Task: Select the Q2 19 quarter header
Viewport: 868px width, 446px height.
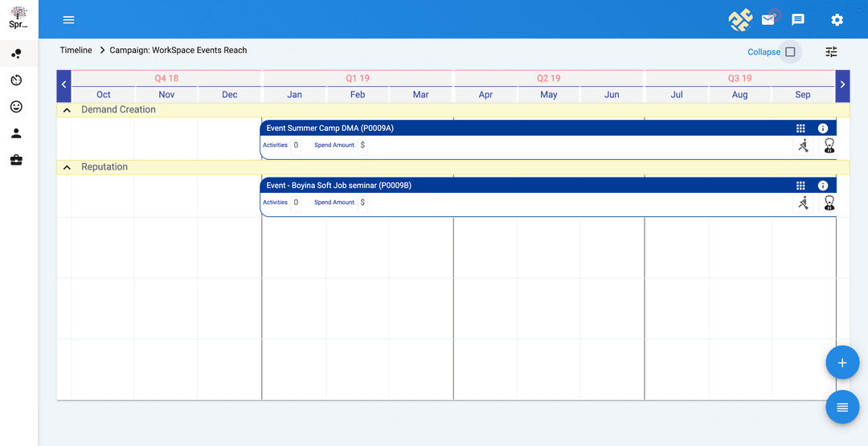Action: coord(549,78)
